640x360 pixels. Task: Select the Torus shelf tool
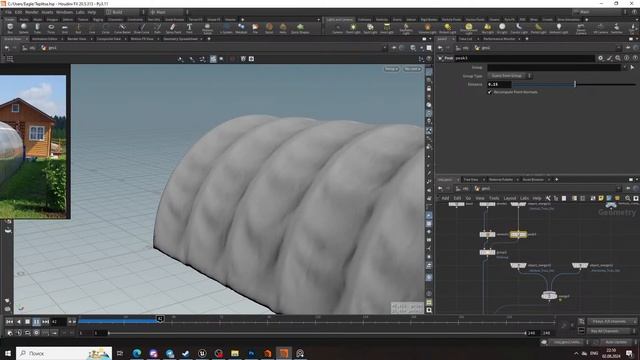[x=51, y=28]
